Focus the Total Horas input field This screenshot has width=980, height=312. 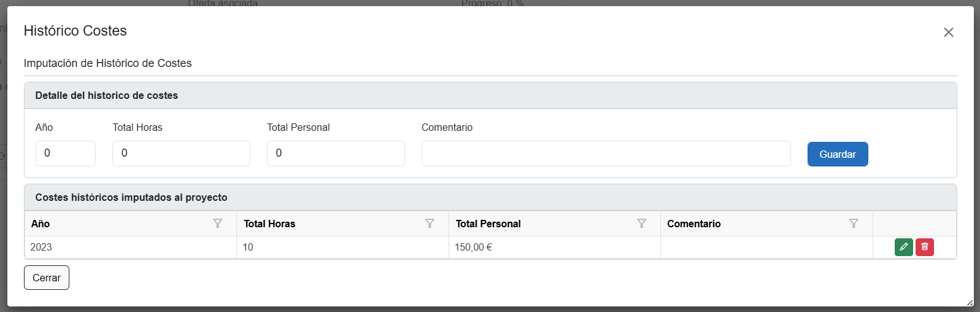[x=181, y=154]
